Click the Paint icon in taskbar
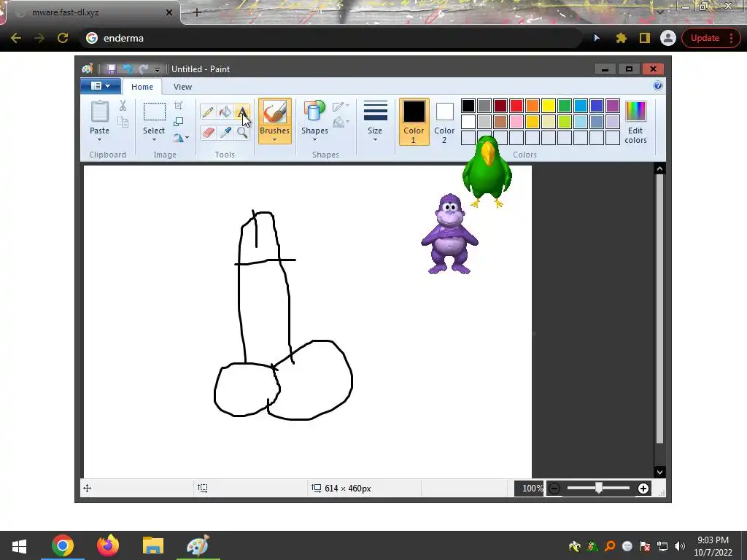 click(x=198, y=545)
